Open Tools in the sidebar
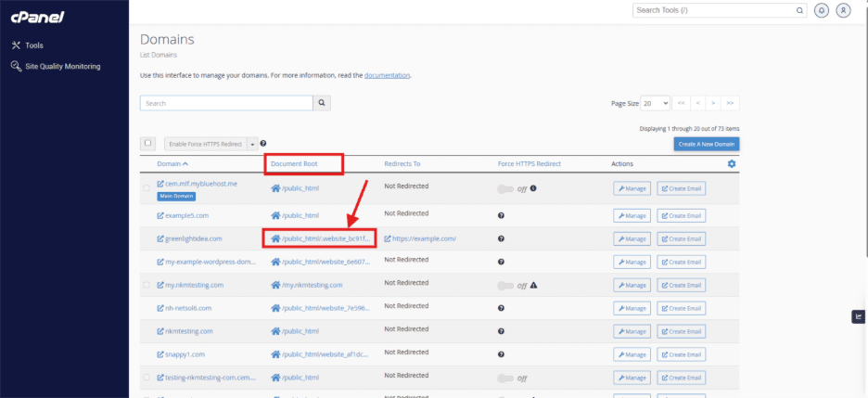The image size is (868, 398). 33,45
